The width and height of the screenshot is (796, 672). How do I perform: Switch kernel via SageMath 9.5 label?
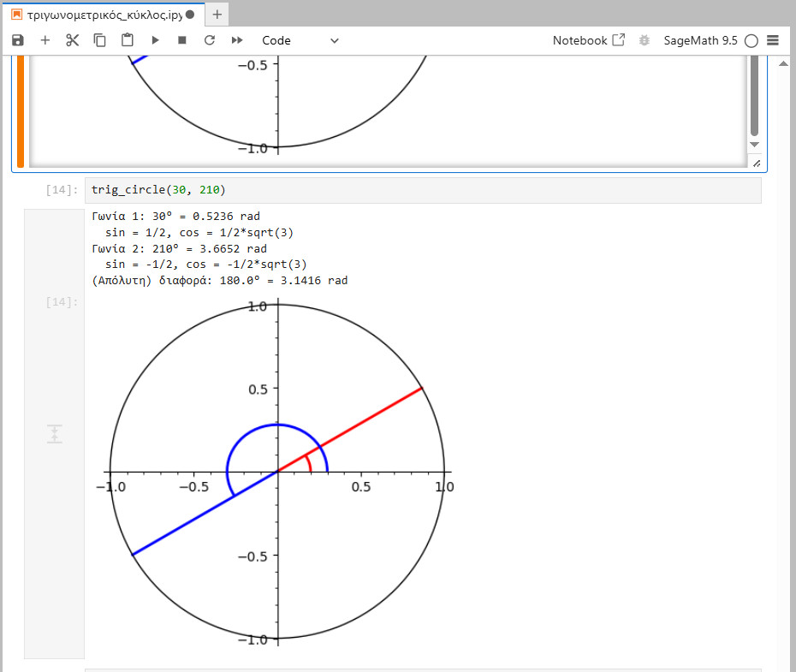[700, 40]
